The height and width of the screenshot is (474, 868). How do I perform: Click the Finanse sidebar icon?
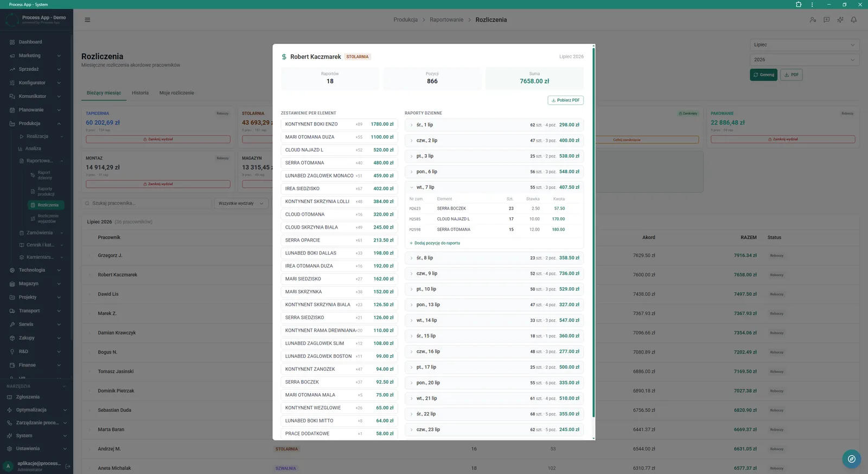click(x=12, y=365)
